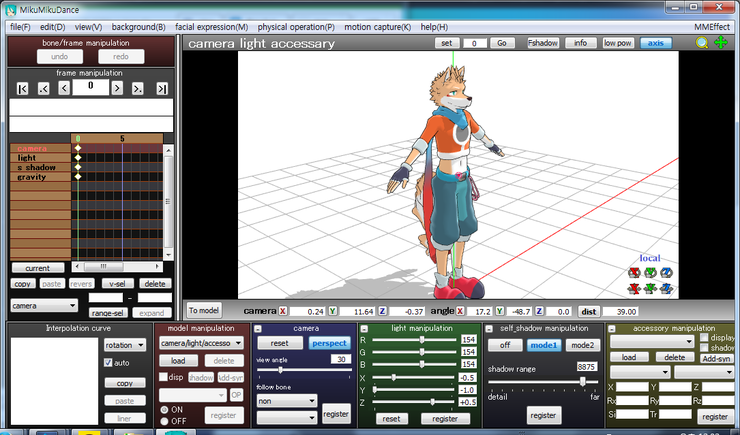
Task: Click the current frame number field
Action: [91, 87]
